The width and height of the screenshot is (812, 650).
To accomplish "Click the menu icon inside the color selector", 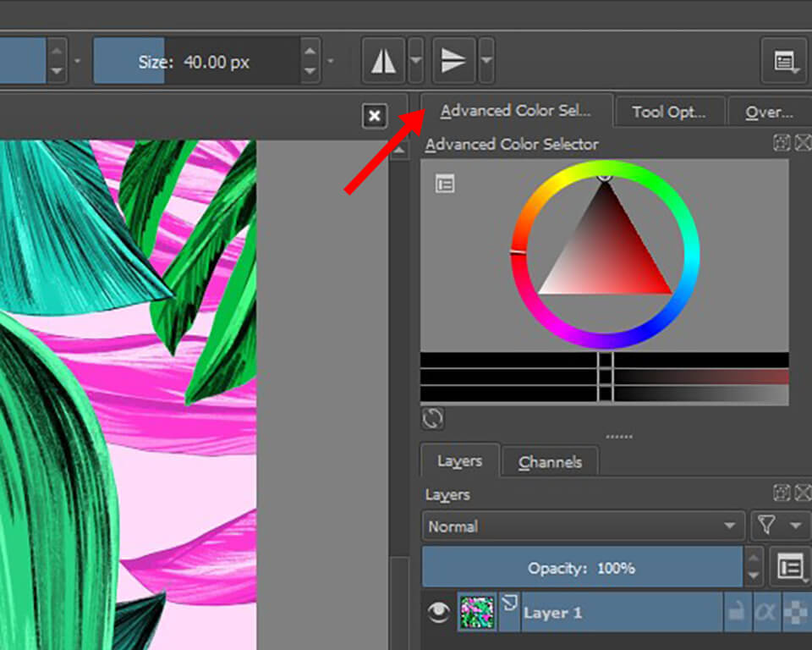I will click(443, 184).
